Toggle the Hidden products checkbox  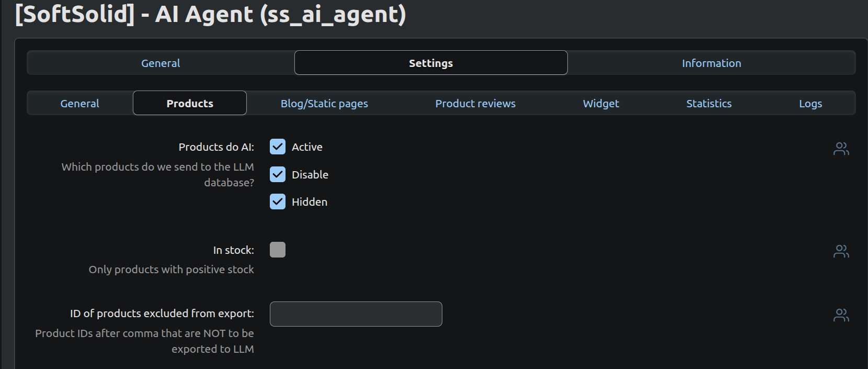pos(278,202)
